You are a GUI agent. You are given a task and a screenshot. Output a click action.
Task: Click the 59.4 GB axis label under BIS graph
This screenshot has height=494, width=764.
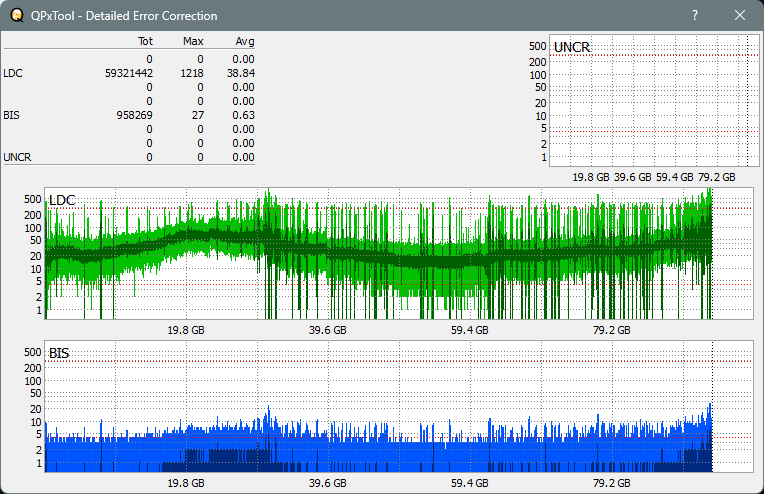pos(469,483)
